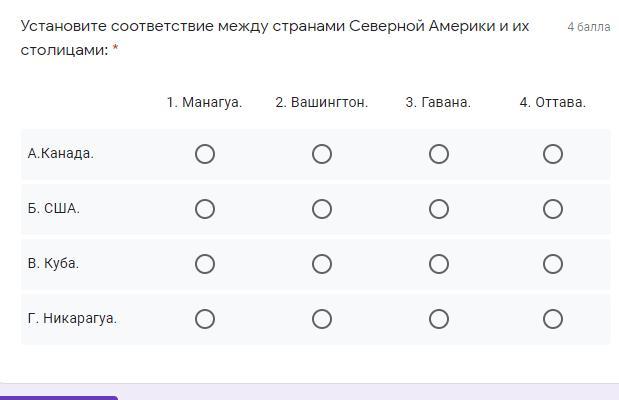
Task: Select Манагуа for В. Куба row
Action: pos(205,264)
